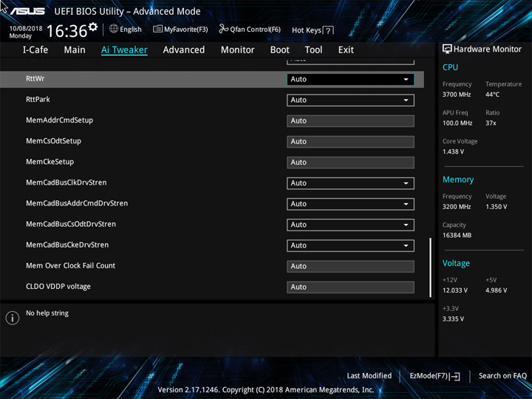532x399 pixels.
Task: Click the CPU frequency 3700 MHz value
Action: (x=457, y=95)
